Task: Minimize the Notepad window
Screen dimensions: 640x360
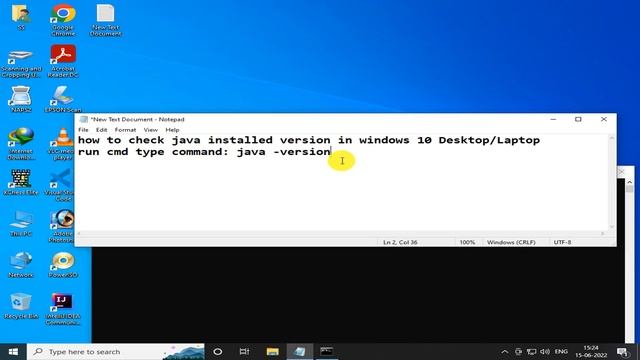Action: pyautogui.click(x=553, y=119)
